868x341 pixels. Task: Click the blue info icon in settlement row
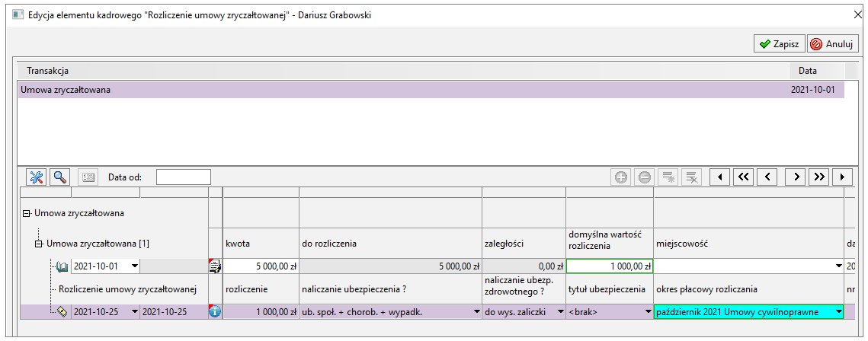point(215,312)
